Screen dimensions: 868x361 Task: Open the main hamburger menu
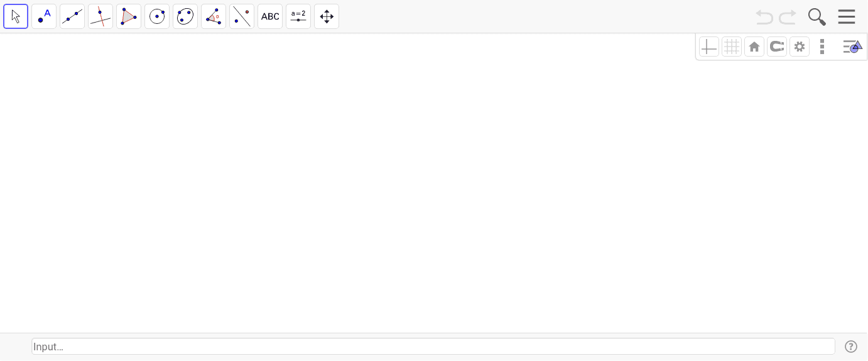(847, 17)
